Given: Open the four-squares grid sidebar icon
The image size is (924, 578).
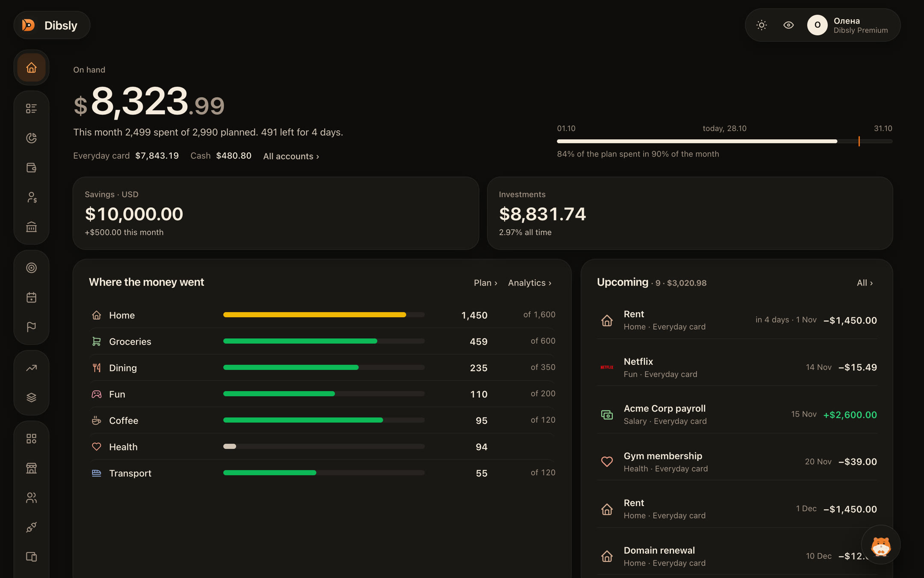Looking at the screenshot, I should pos(31,438).
